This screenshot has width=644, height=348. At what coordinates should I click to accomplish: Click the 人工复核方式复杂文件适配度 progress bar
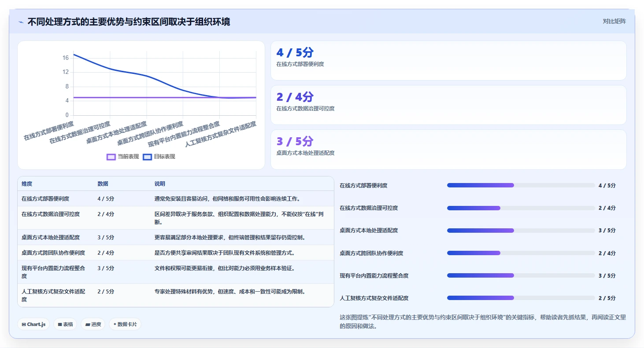point(521,298)
